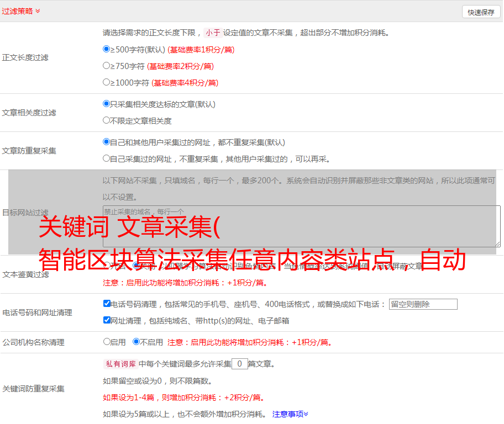The height and width of the screenshot is (424, 504).
Task: Click the 正文长度过滤 row label
Action: point(25,58)
